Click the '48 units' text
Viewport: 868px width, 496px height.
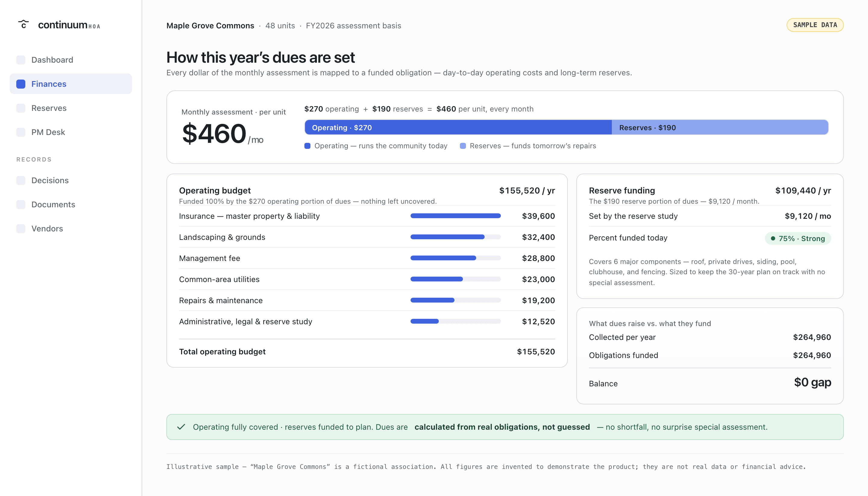(x=280, y=26)
